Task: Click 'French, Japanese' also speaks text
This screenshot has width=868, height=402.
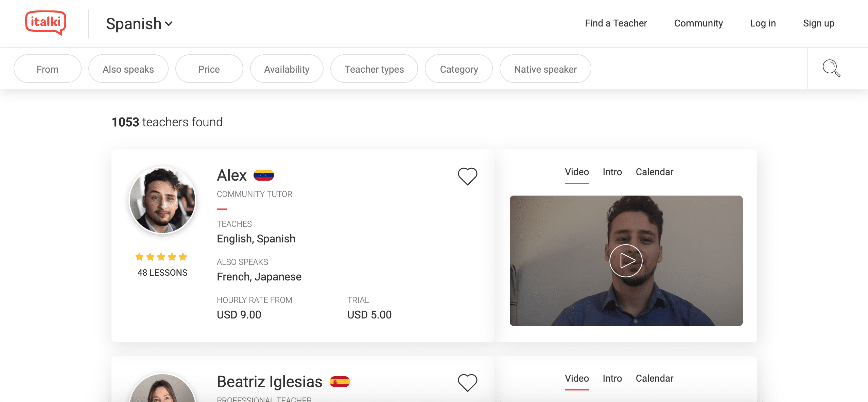Action: (259, 277)
